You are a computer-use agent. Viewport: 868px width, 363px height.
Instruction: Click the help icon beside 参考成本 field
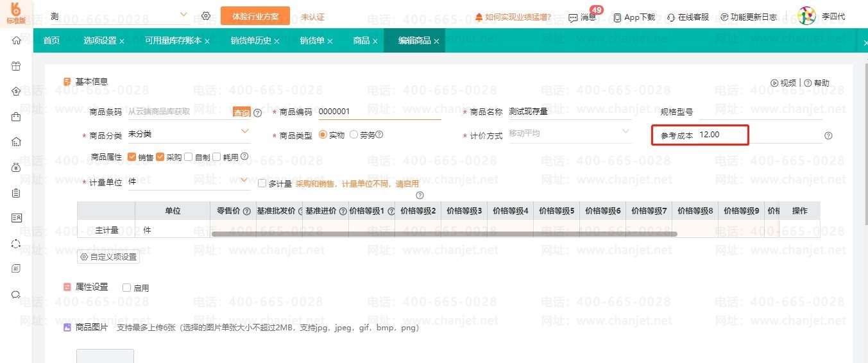(828, 136)
